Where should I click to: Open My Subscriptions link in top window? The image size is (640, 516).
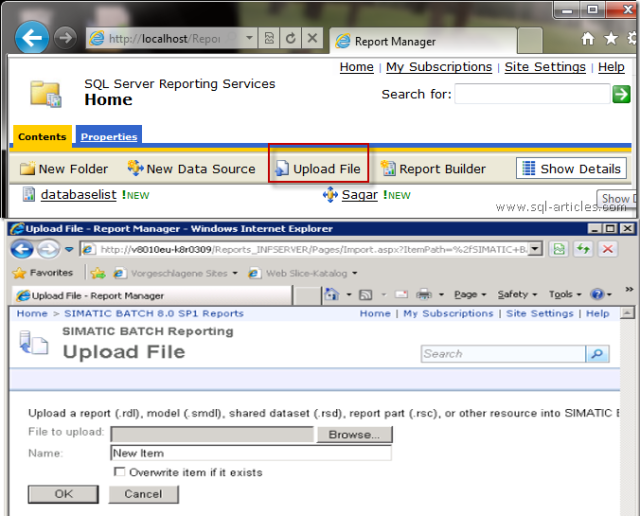point(439,67)
